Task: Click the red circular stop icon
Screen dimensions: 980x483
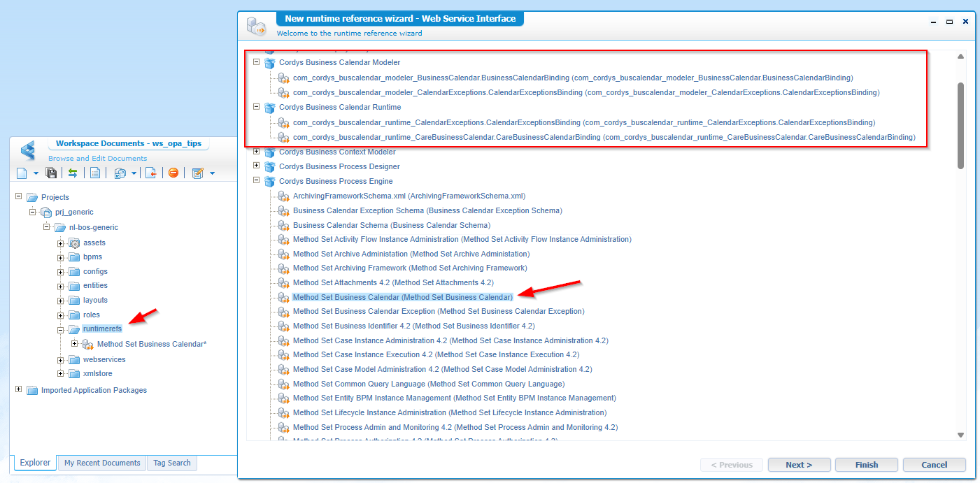Action: (173, 173)
